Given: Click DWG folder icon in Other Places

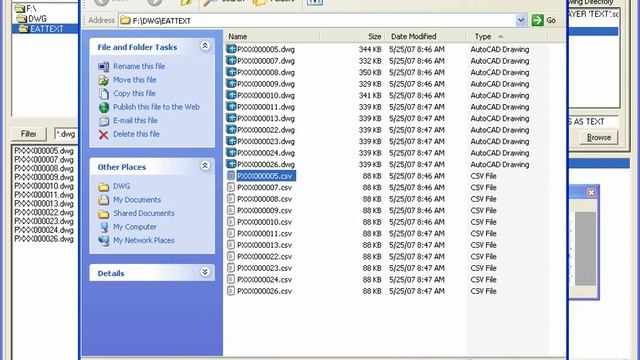Looking at the screenshot, I should click(x=104, y=187).
